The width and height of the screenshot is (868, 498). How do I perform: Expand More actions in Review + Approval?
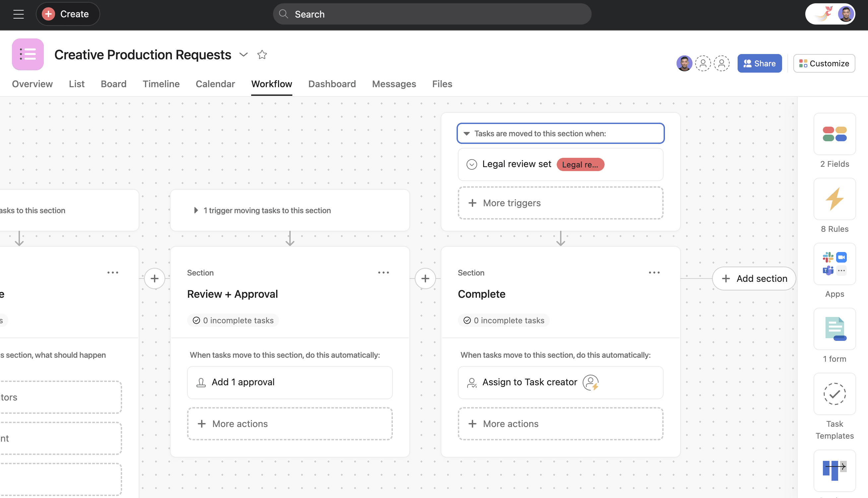[x=290, y=423]
